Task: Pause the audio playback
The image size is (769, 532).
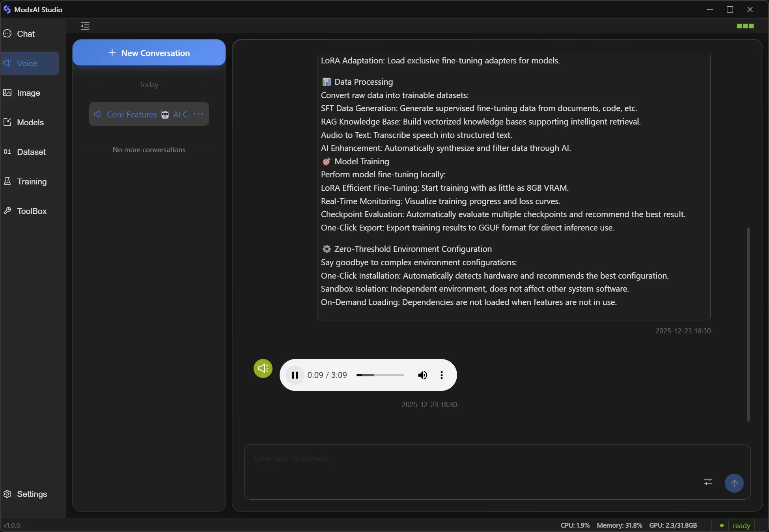Action: [295, 375]
